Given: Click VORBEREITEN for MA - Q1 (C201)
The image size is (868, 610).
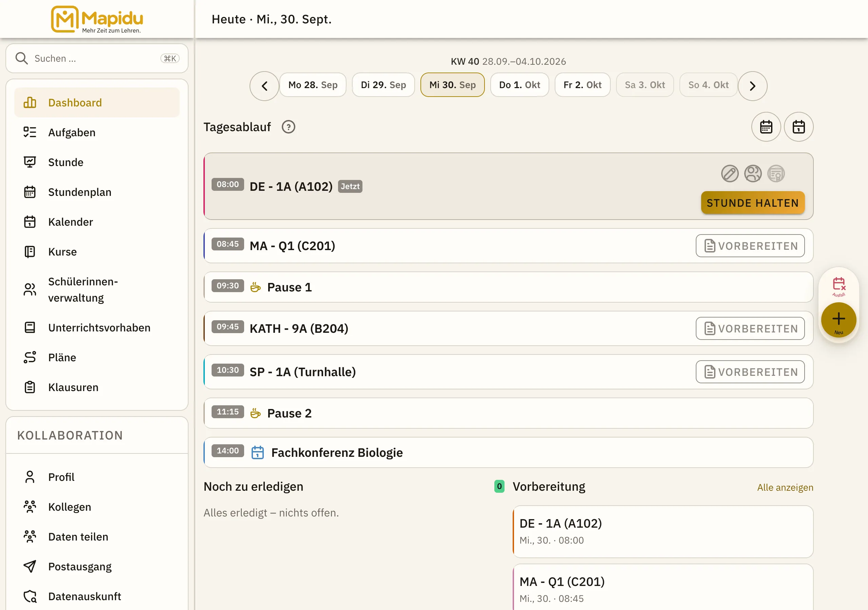Looking at the screenshot, I should pos(750,246).
